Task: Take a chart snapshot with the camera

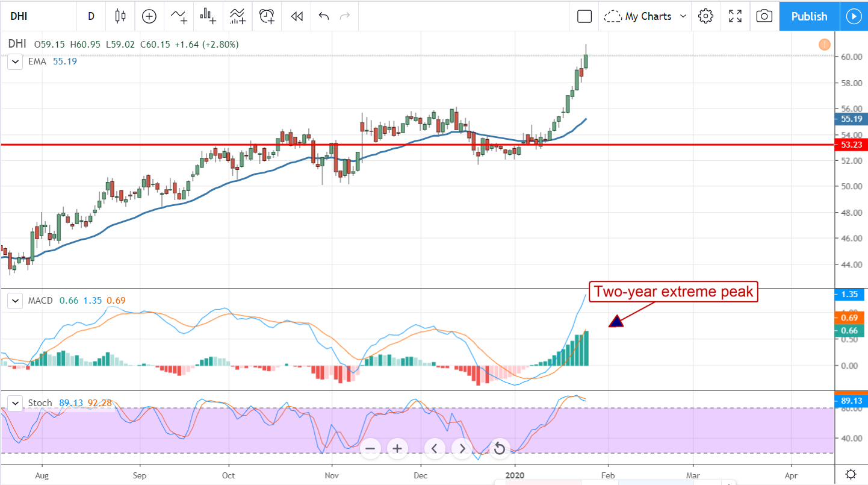Action: coord(764,16)
